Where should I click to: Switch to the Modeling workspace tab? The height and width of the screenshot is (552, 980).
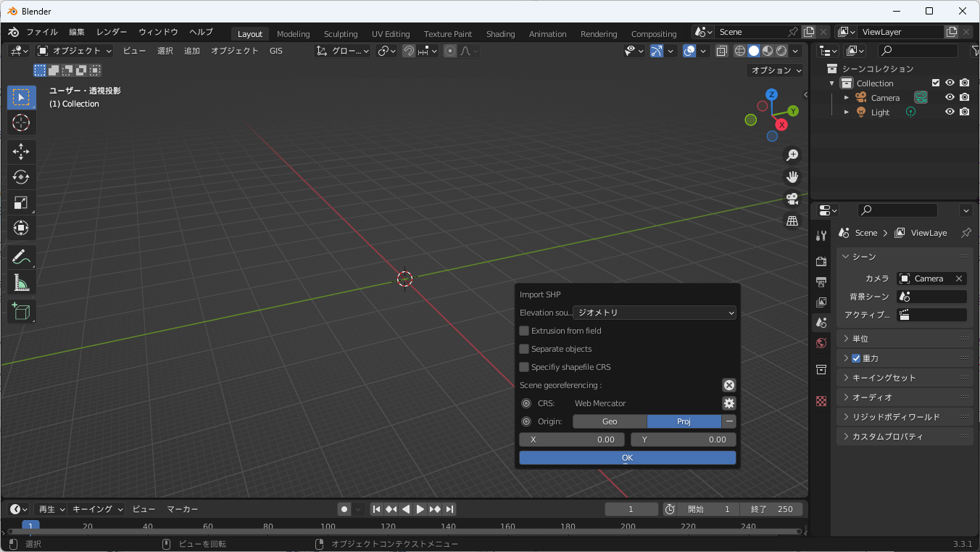pyautogui.click(x=293, y=34)
